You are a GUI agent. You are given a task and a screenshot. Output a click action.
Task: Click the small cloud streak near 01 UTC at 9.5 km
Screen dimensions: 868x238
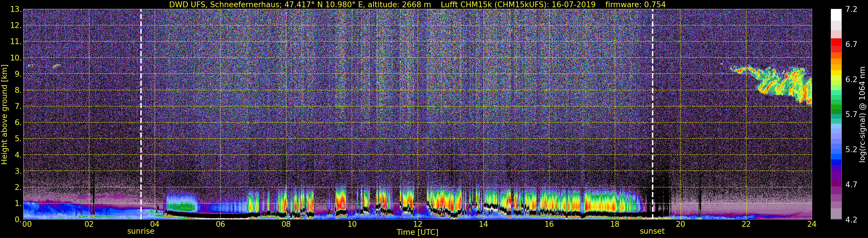point(56,66)
